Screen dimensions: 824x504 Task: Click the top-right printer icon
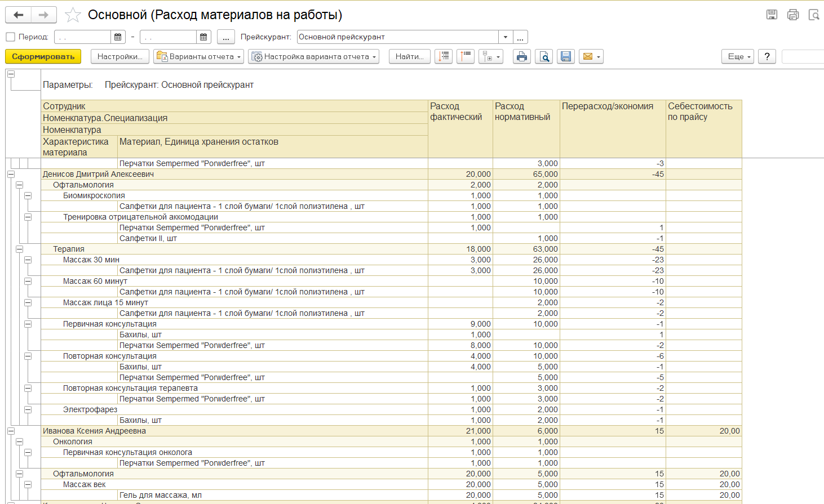pyautogui.click(x=793, y=15)
